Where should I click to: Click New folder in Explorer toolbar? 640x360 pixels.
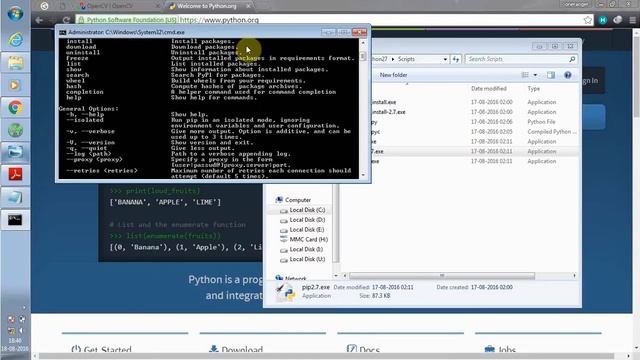pyautogui.click(x=393, y=75)
